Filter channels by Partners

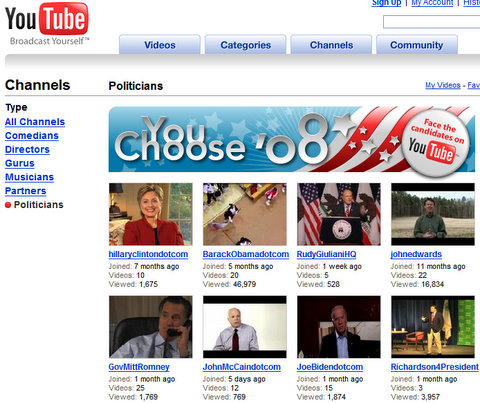pyautogui.click(x=26, y=191)
